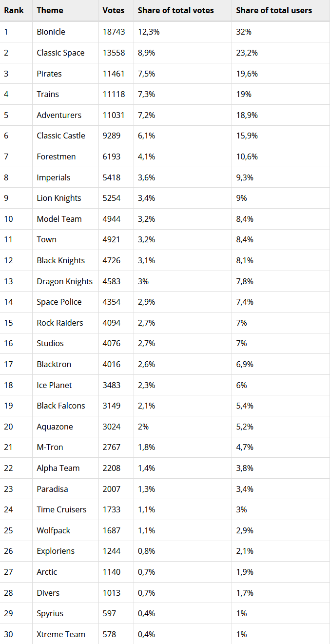Click the Theme column header
The image size is (330, 644).
click(50, 10)
